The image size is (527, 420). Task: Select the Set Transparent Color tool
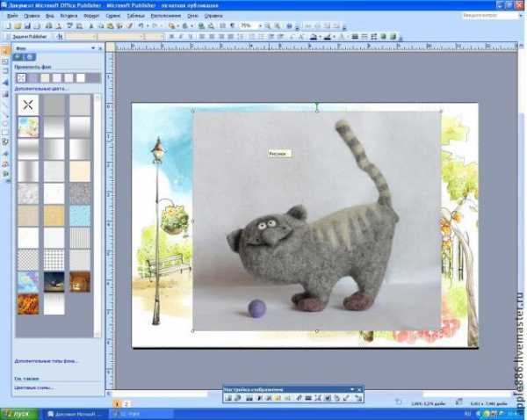tap(347, 398)
